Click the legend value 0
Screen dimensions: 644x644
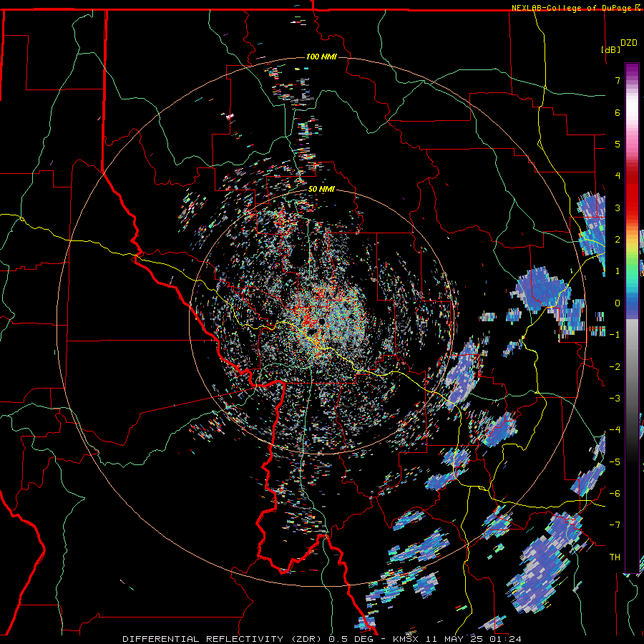click(x=618, y=303)
